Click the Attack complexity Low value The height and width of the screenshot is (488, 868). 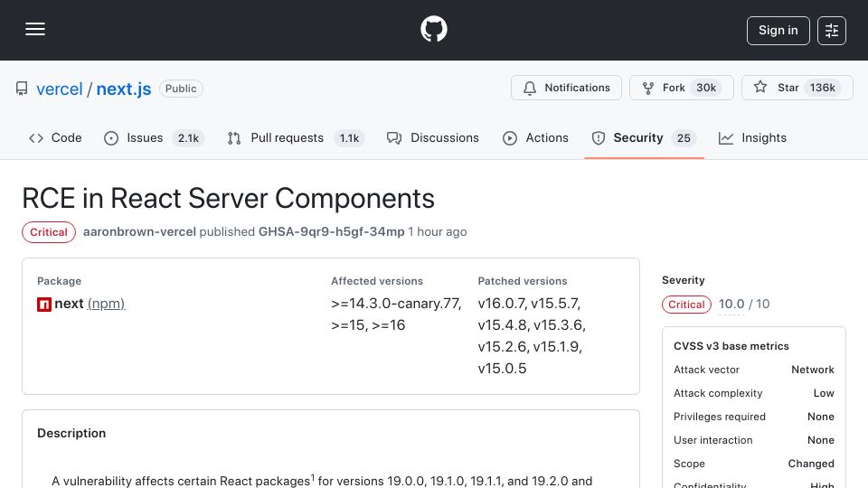[824, 393]
